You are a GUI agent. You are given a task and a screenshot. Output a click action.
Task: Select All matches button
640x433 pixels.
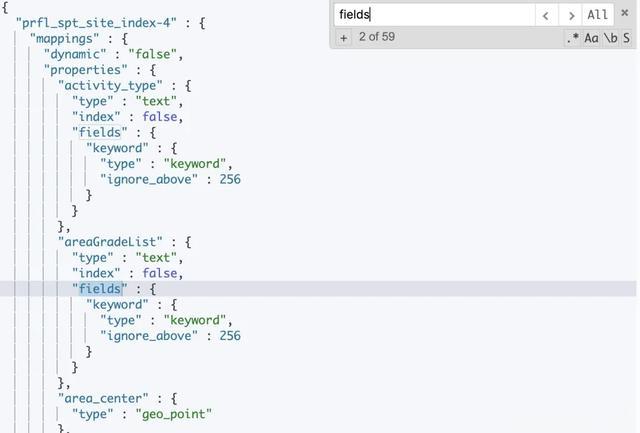598,16
